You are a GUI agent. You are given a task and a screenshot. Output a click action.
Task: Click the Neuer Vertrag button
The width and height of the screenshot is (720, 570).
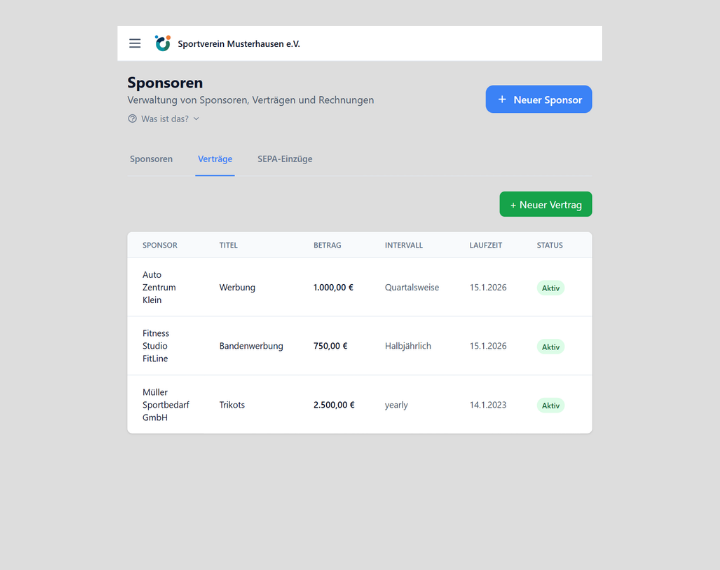pos(545,204)
